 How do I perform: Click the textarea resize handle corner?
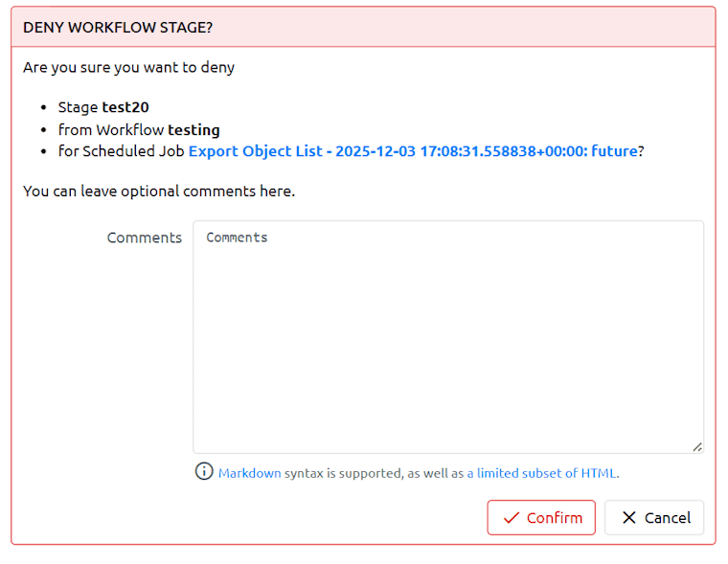tap(696, 446)
